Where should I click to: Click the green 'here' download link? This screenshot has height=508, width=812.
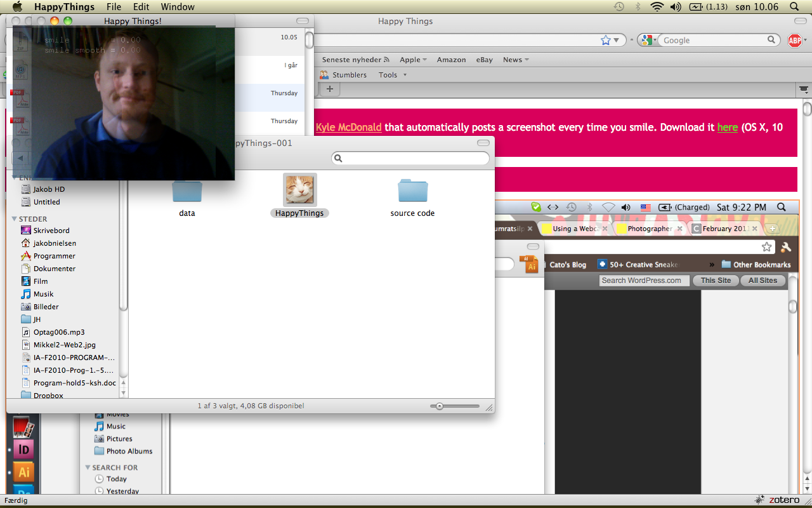727,127
